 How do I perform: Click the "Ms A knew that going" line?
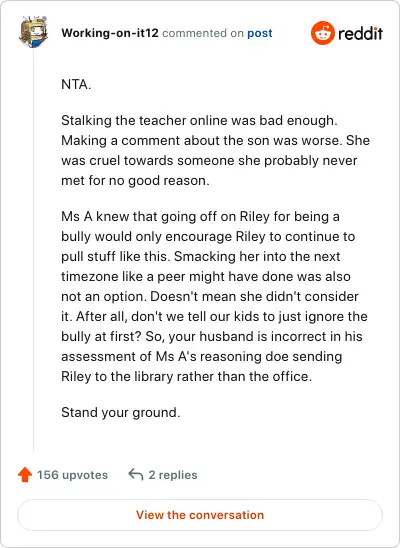[x=200, y=216]
